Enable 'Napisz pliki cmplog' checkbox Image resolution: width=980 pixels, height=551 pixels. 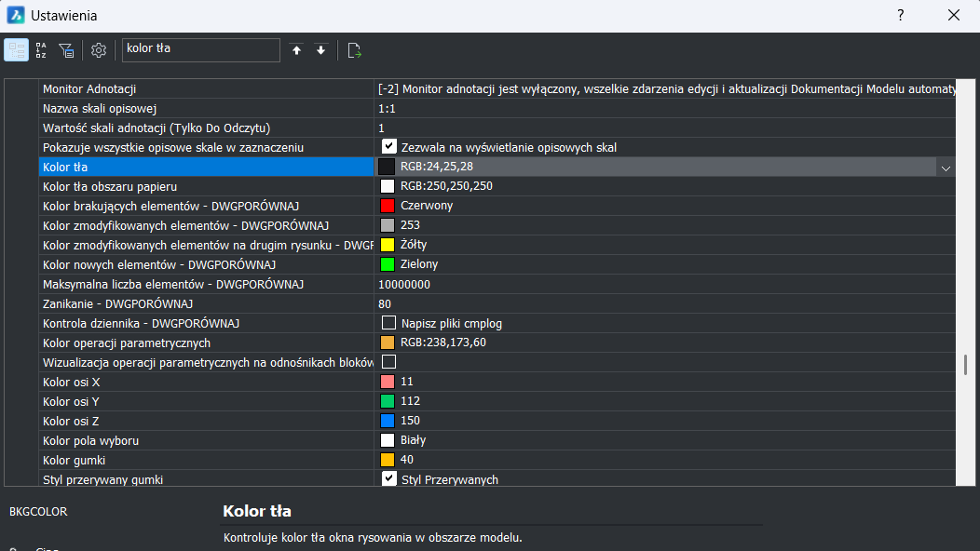coord(389,323)
